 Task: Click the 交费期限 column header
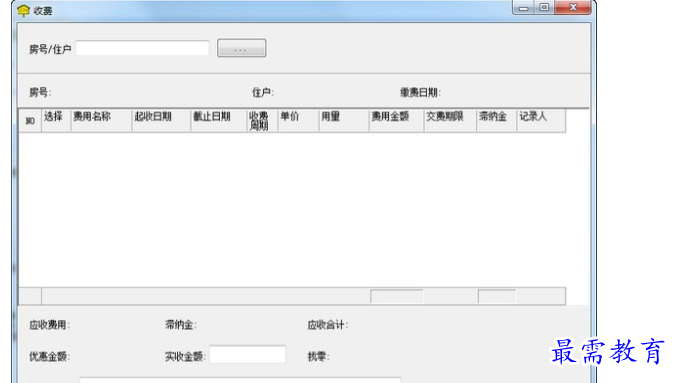point(450,121)
